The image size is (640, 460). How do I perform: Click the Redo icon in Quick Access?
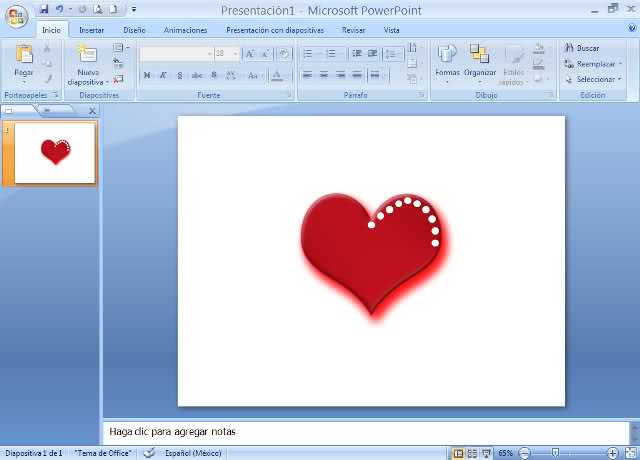click(x=82, y=9)
